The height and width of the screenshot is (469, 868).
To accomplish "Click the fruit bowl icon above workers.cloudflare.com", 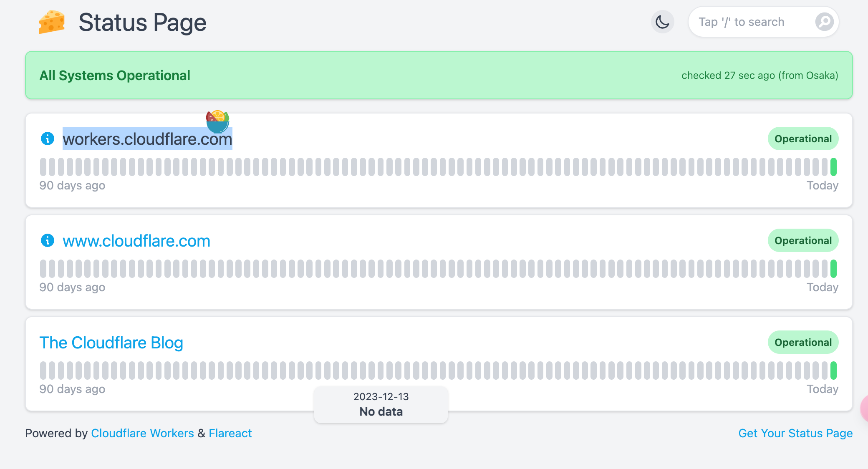I will (x=217, y=121).
